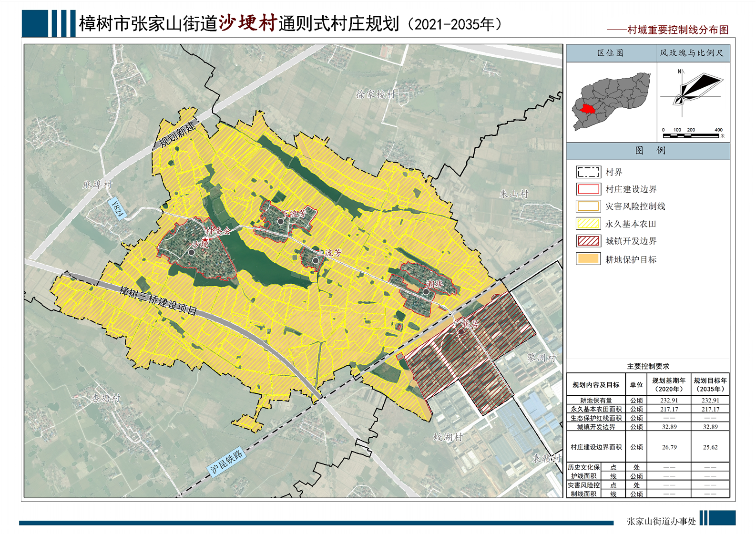Click the 灾害风险控制线 legend box
The height and width of the screenshot is (535, 756).
tap(588, 206)
